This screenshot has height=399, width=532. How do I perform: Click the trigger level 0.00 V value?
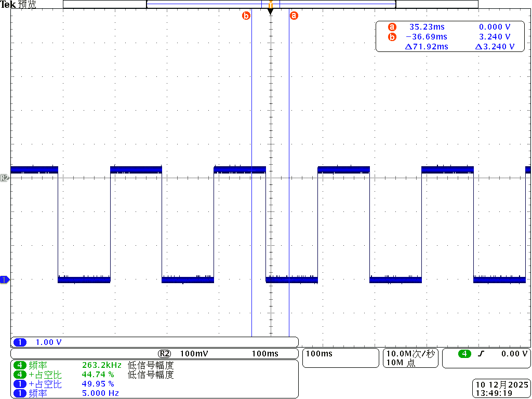pos(513,354)
